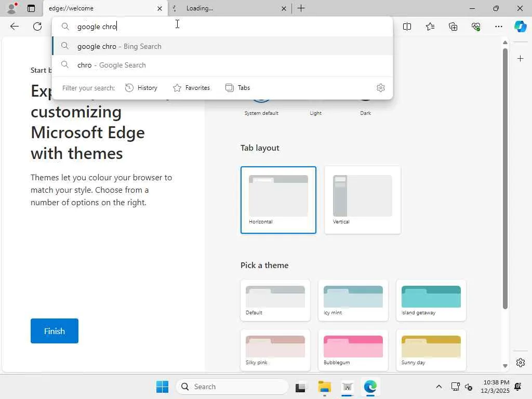
Task: Open network status tray icon
Action: (x=455, y=387)
